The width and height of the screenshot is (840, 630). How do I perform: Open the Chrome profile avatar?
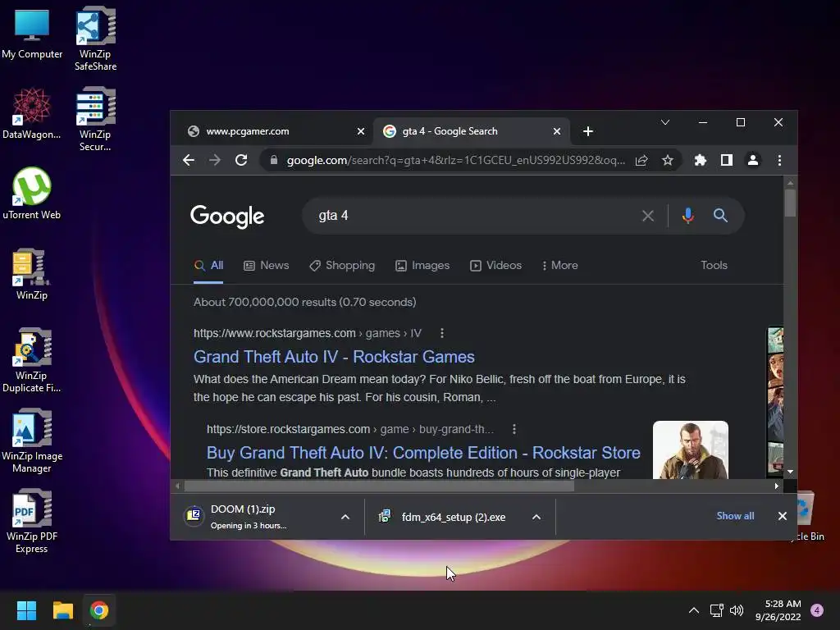point(753,160)
